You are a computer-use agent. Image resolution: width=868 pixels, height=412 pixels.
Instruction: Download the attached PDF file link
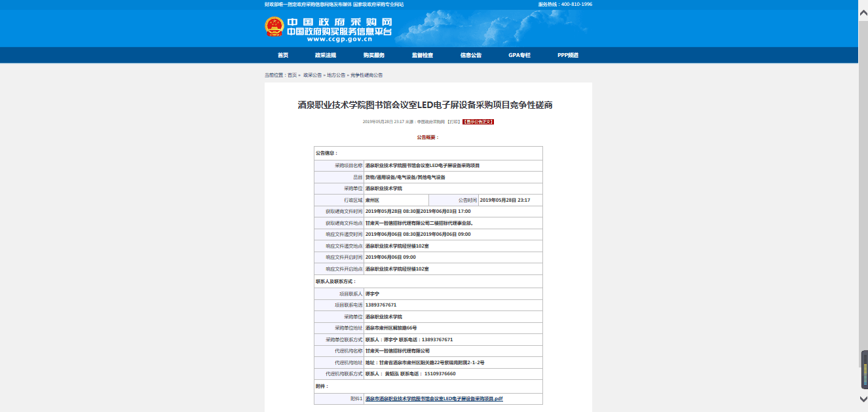[x=434, y=399]
